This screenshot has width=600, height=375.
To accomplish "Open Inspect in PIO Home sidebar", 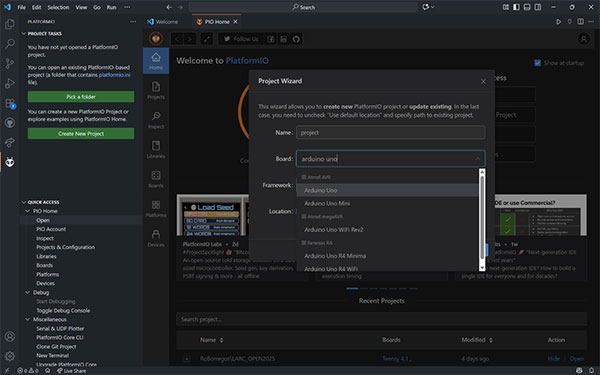I will 156,120.
